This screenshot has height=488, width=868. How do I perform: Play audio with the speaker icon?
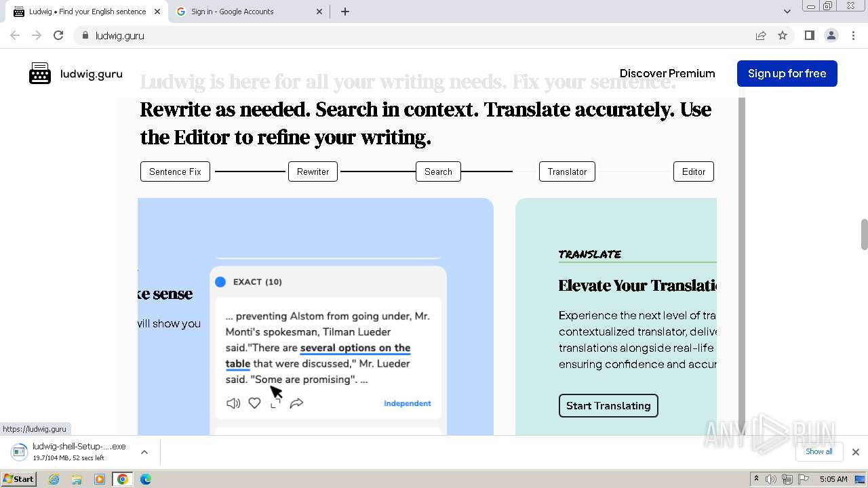(233, 403)
